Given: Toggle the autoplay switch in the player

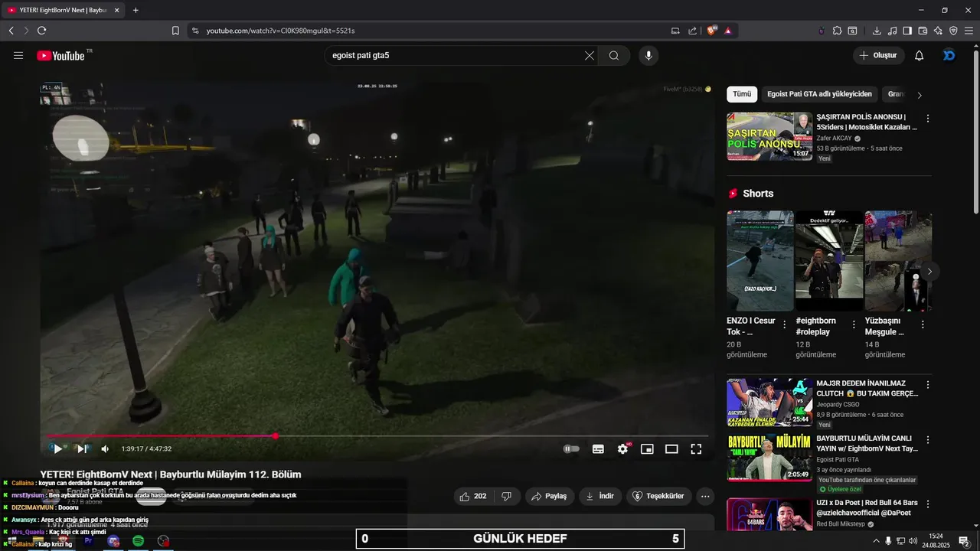Looking at the screenshot, I should [571, 449].
